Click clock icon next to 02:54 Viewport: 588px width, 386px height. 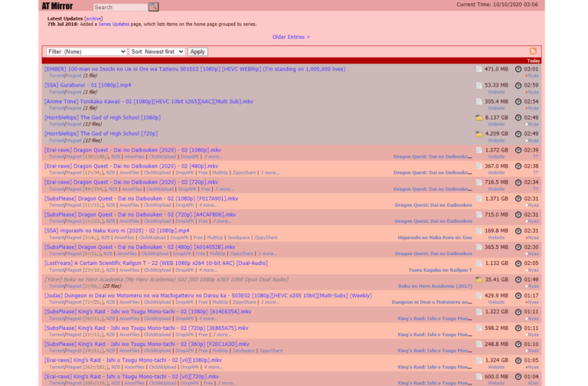point(518,101)
